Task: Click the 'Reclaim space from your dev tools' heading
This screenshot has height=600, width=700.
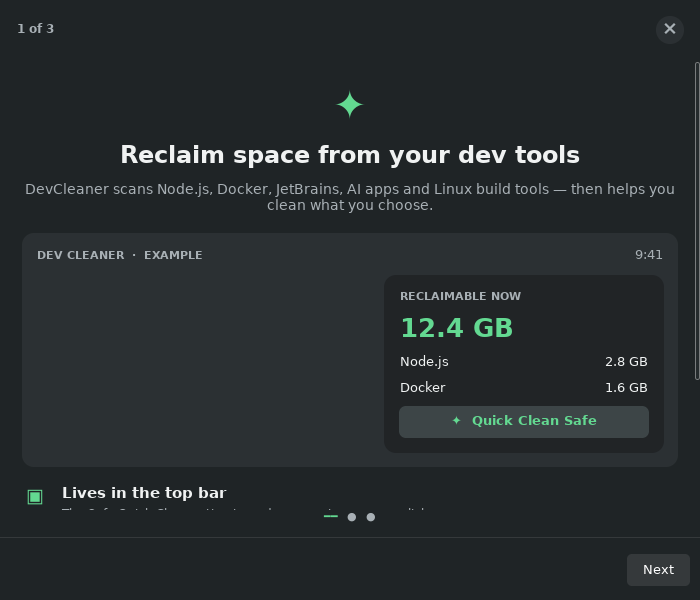Action: 350,155
